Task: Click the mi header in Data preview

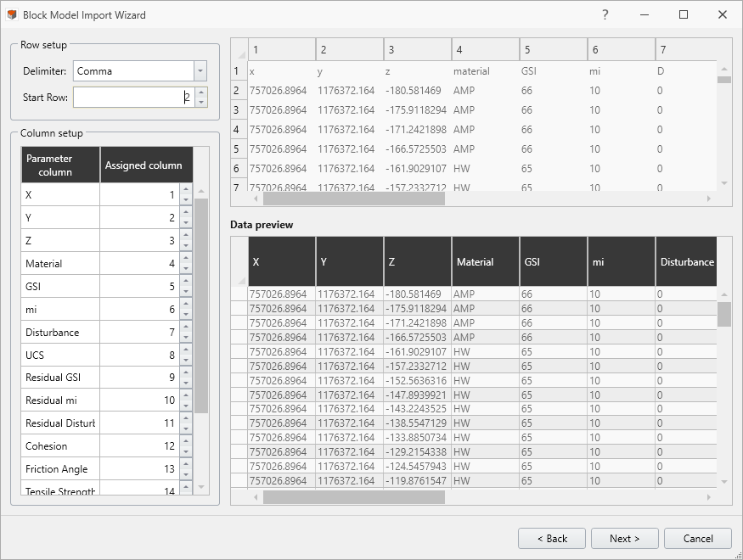Action: click(622, 262)
